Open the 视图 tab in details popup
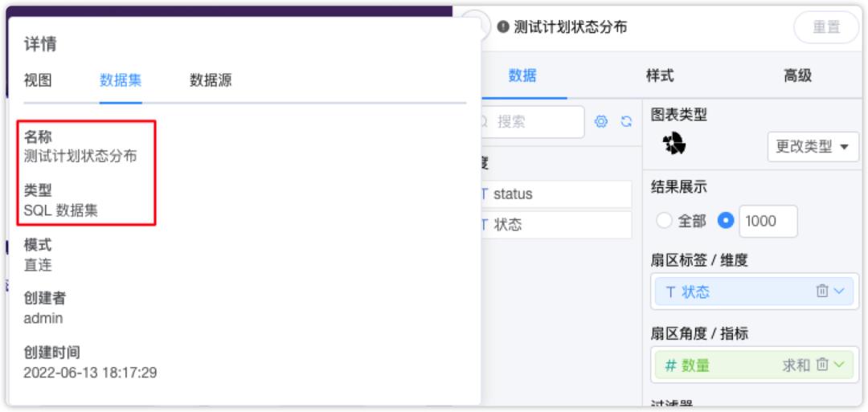The width and height of the screenshot is (868, 412). 38,81
